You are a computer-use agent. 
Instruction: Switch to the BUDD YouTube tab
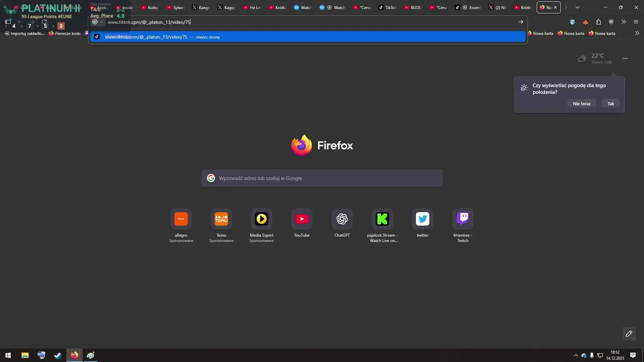pos(413,8)
